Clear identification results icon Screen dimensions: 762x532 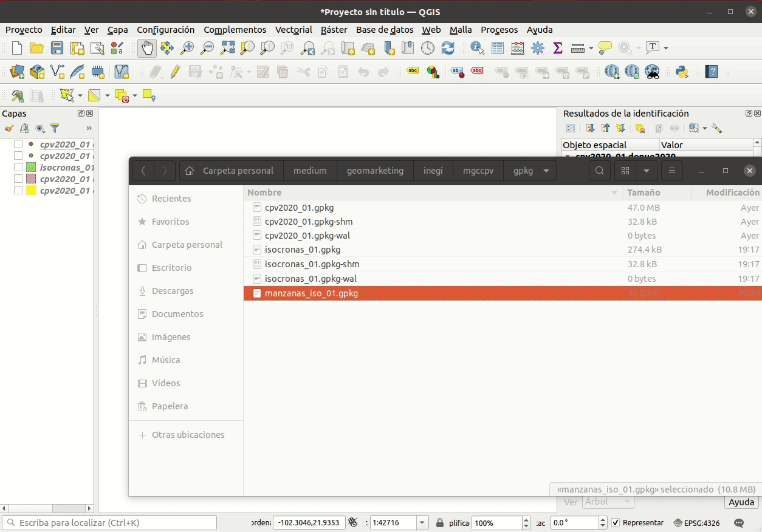[x=639, y=128]
